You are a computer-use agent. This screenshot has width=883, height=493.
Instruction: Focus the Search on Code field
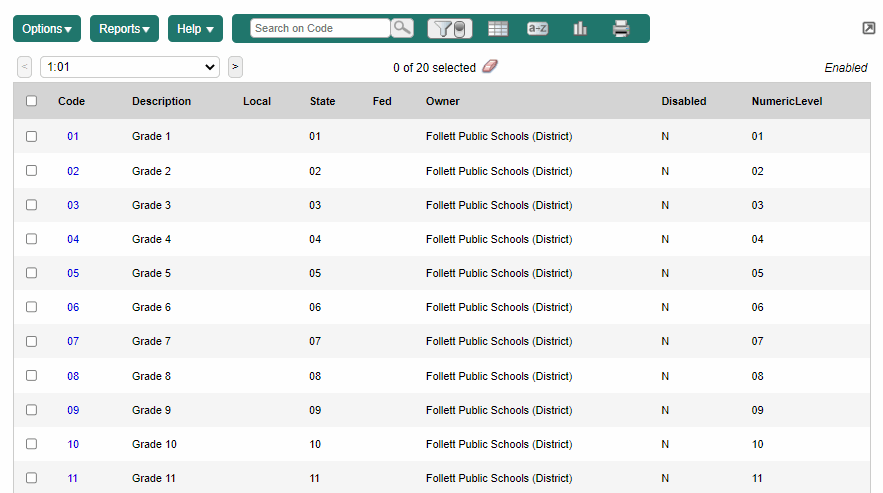[320, 28]
